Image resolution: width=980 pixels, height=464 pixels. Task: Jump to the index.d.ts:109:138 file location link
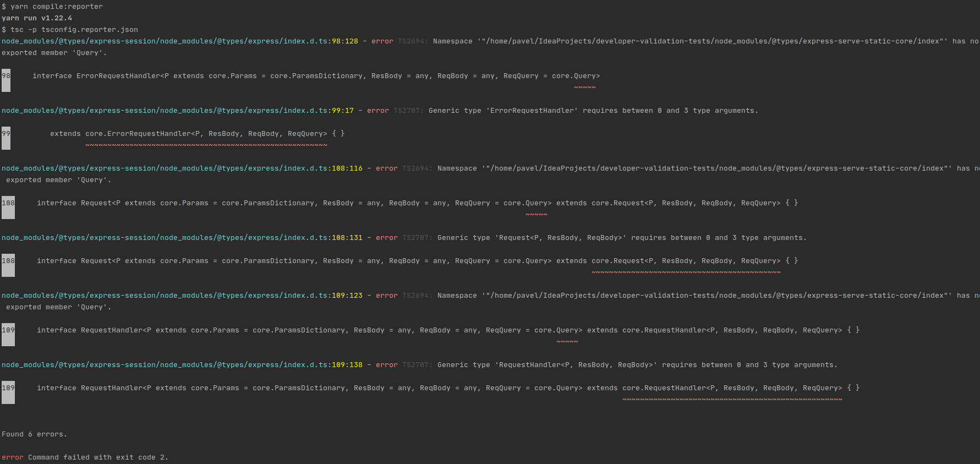point(182,365)
